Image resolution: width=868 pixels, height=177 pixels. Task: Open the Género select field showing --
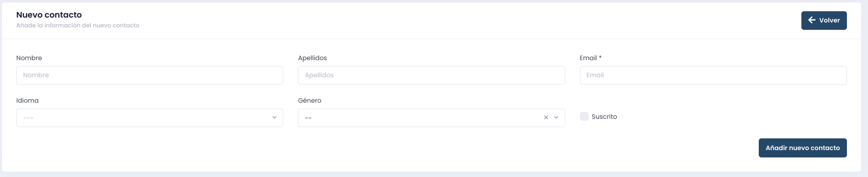pos(431,118)
